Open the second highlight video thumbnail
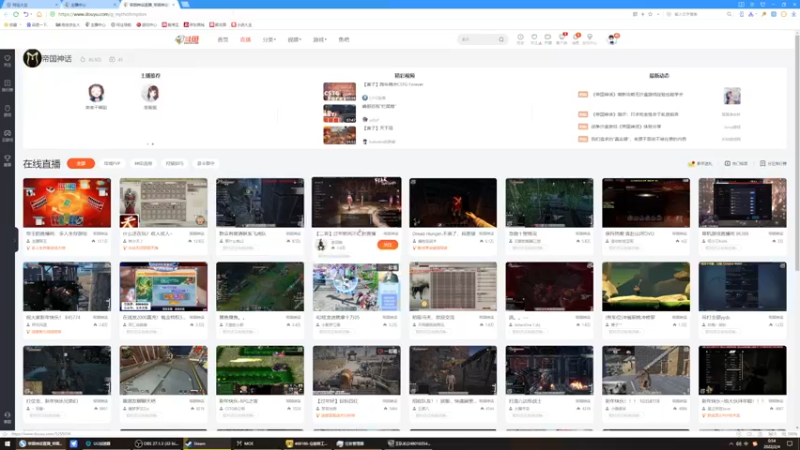800x450 pixels. pos(339,113)
